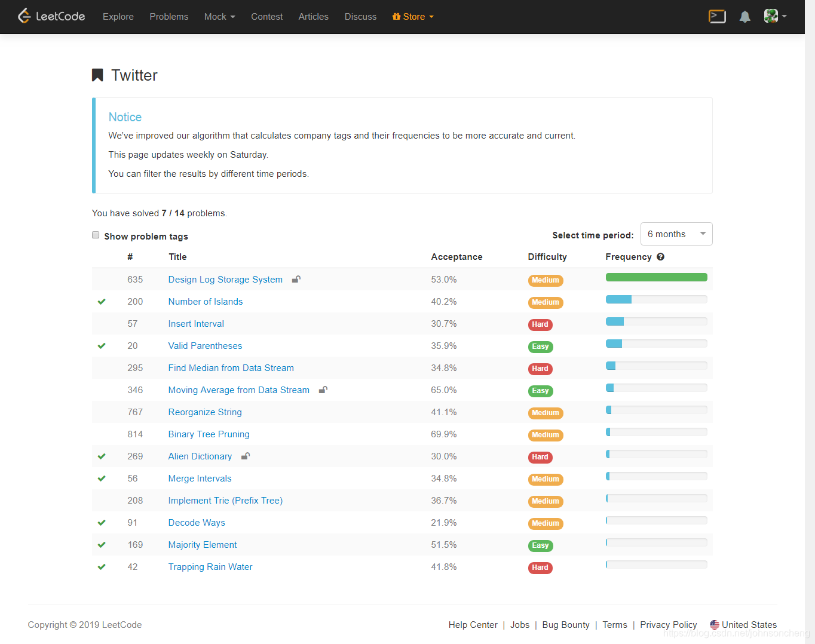Open Find Median from Data Stream
This screenshot has height=644, width=815.
231,368
